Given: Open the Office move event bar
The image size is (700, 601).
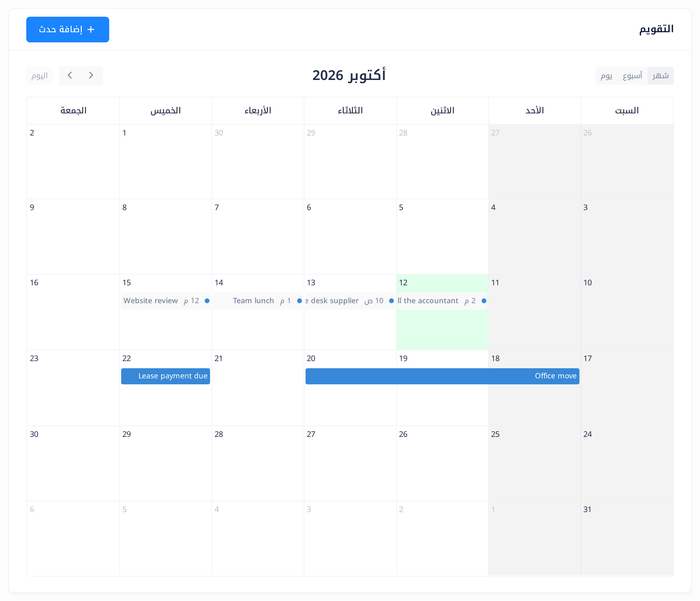Looking at the screenshot, I should pos(442,376).
